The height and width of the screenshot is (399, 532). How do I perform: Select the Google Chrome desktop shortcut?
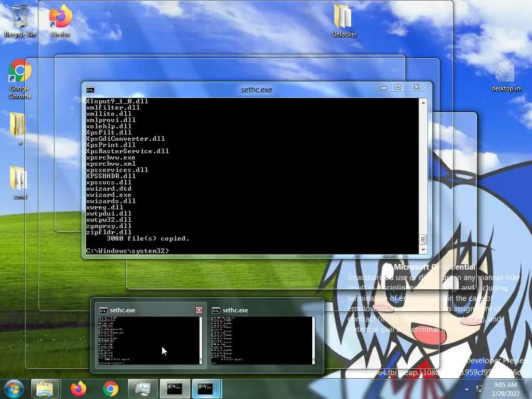pos(20,79)
